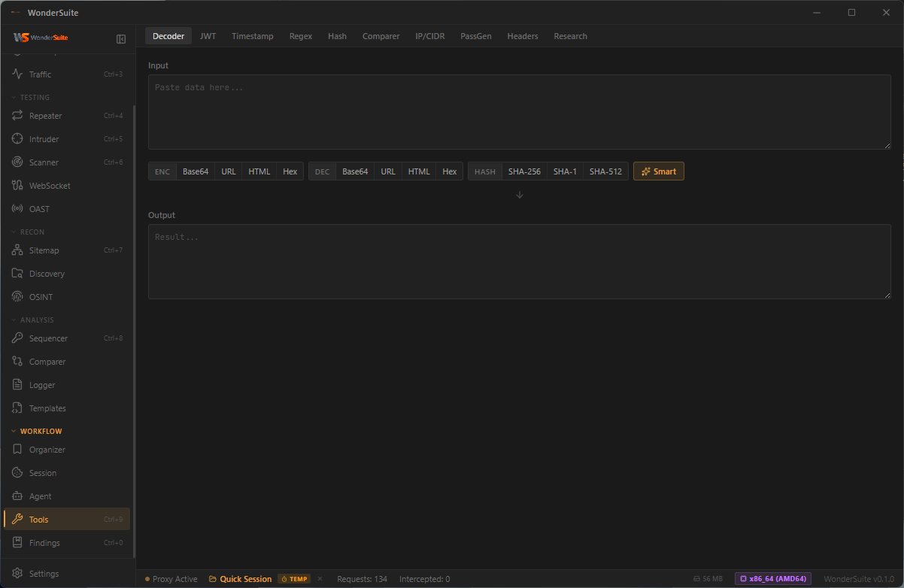Screen dimensions: 904x588
Task: Open the Hash tab
Action: 337,36
